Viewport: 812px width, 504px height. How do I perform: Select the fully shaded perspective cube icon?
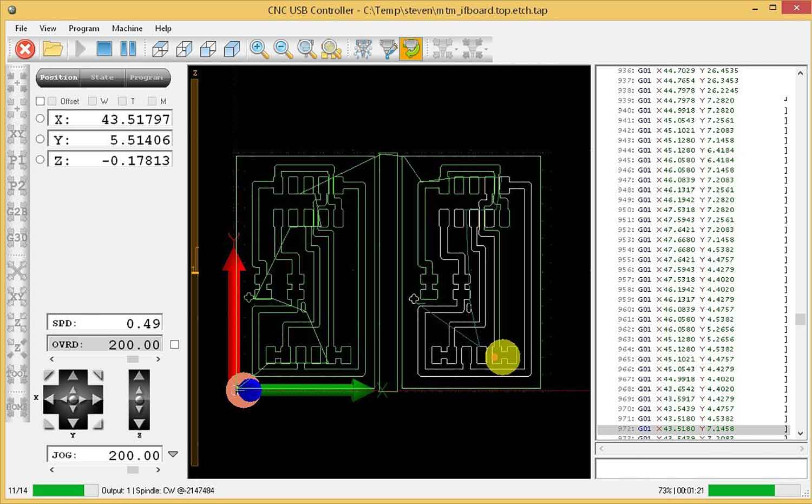pyautogui.click(x=232, y=49)
